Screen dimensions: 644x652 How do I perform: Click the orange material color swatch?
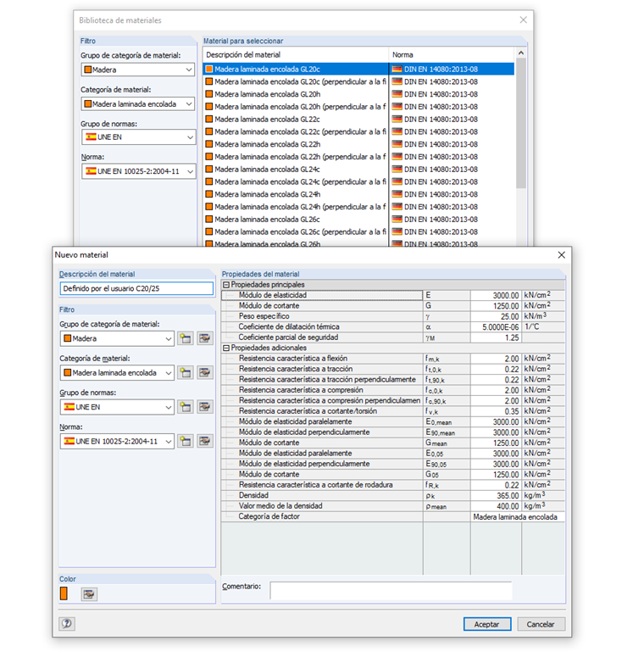(x=64, y=593)
